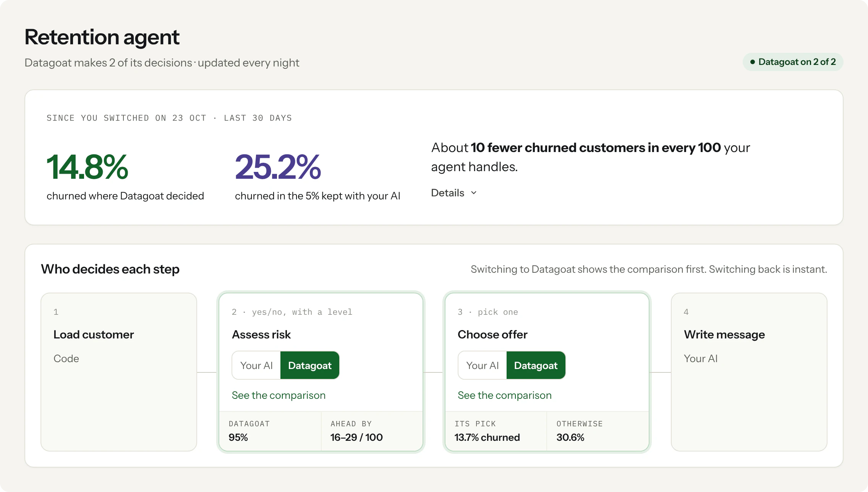Click the DATAGOAT 95% stat
This screenshot has height=492, width=868.
(270, 431)
